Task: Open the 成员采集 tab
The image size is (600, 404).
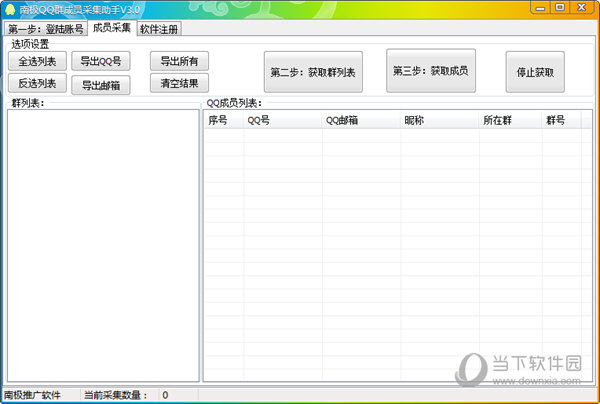Action: (112, 28)
